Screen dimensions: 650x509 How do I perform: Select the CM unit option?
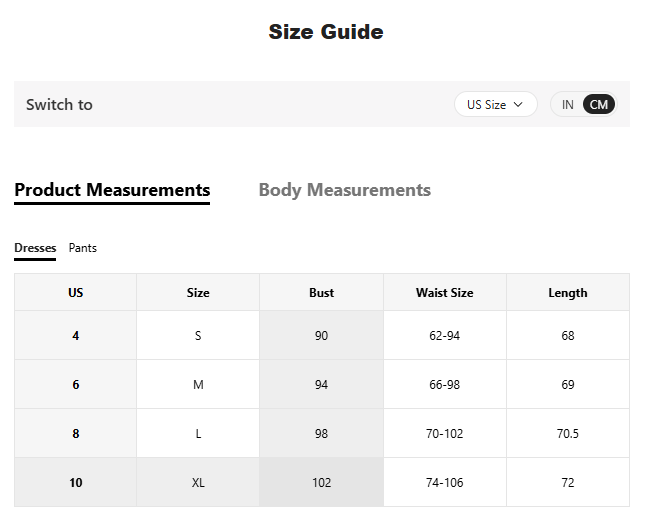[599, 104]
